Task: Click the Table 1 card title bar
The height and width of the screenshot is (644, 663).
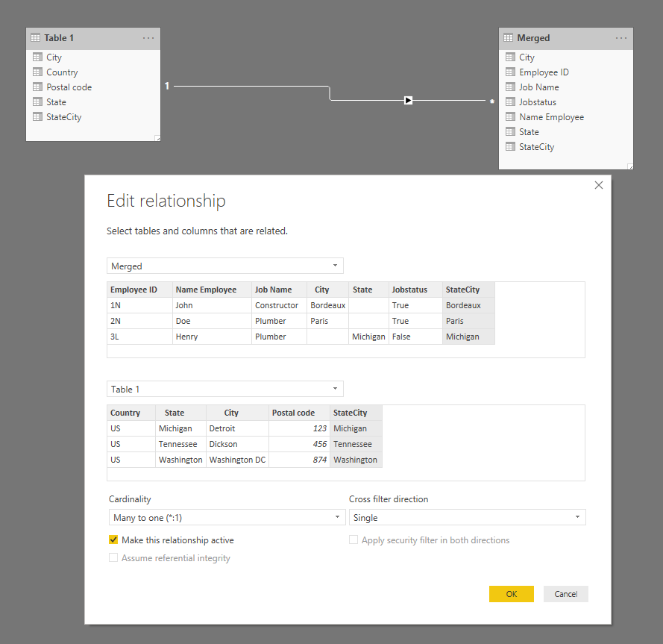Action: pyautogui.click(x=93, y=39)
